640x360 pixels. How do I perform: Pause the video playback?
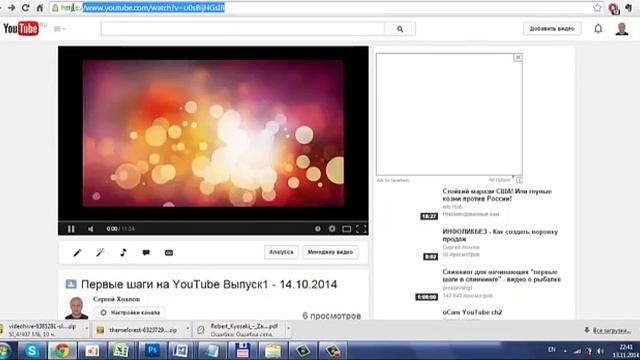point(71,229)
